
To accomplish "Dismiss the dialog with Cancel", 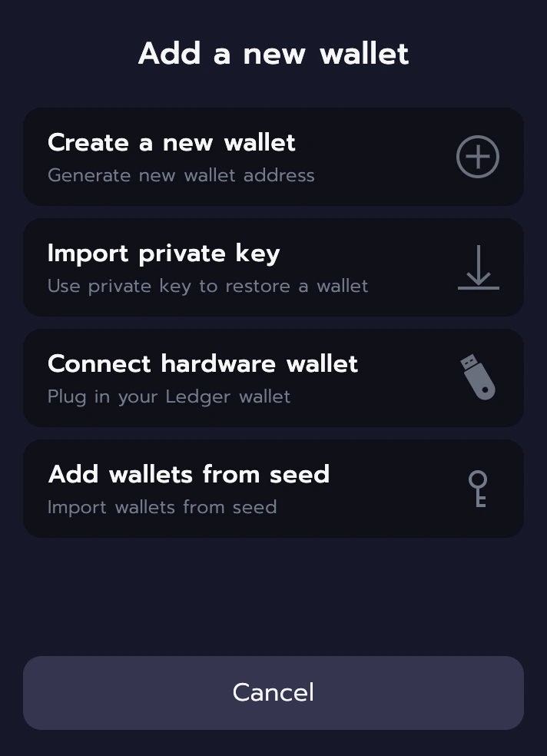I will [x=273, y=692].
